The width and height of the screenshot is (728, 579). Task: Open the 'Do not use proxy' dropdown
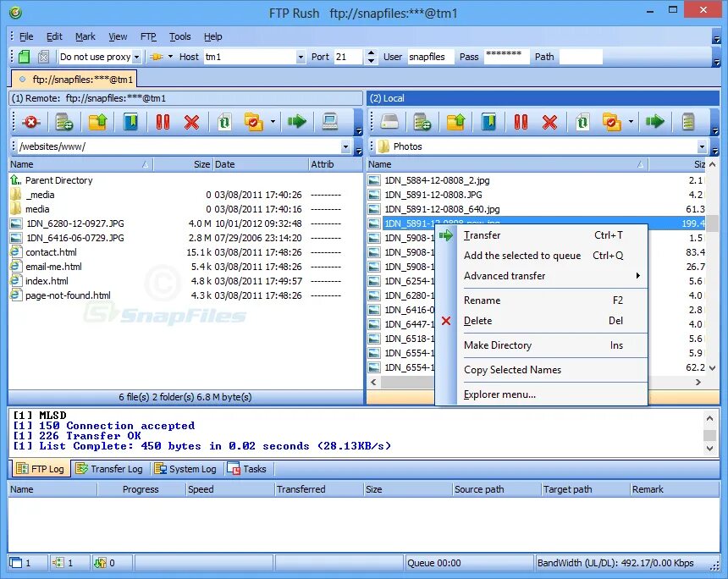[x=136, y=57]
